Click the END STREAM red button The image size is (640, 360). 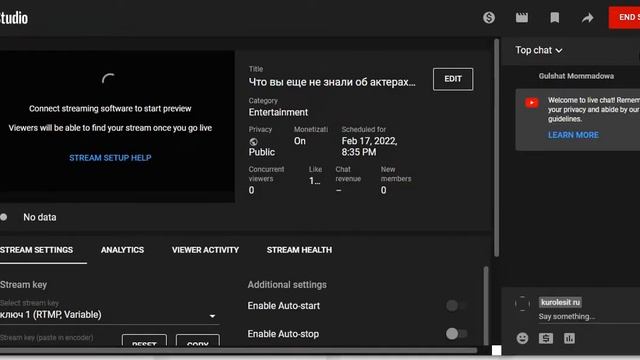pyautogui.click(x=624, y=18)
